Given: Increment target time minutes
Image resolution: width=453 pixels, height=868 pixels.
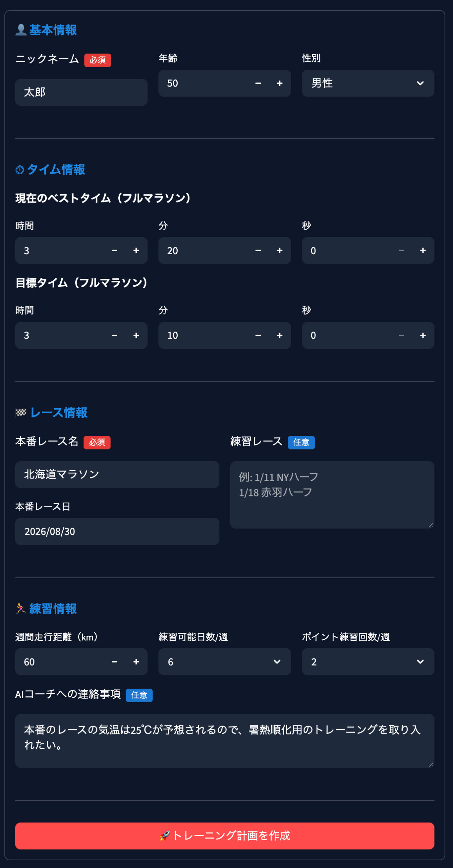Looking at the screenshot, I should point(280,335).
